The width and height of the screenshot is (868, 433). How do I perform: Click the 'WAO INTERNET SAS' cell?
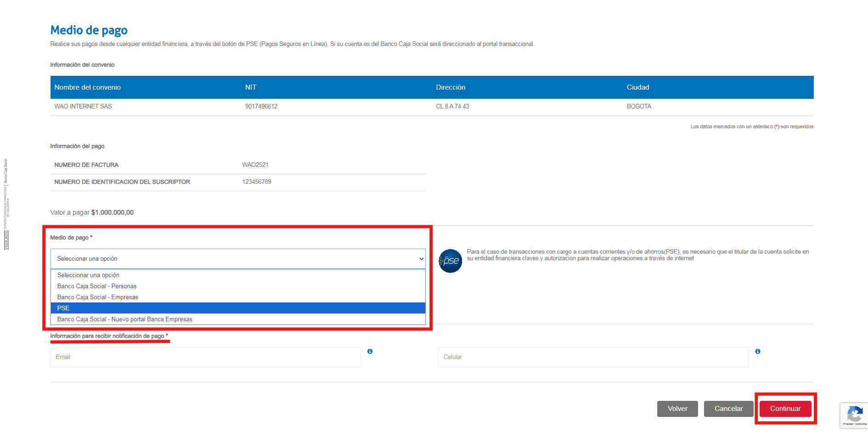pyautogui.click(x=83, y=106)
